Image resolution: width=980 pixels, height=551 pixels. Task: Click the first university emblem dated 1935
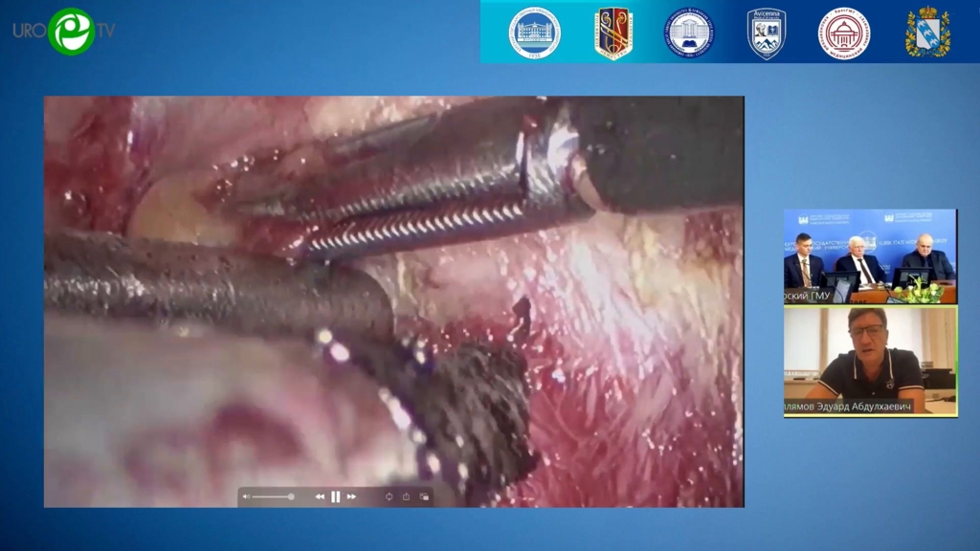click(534, 33)
